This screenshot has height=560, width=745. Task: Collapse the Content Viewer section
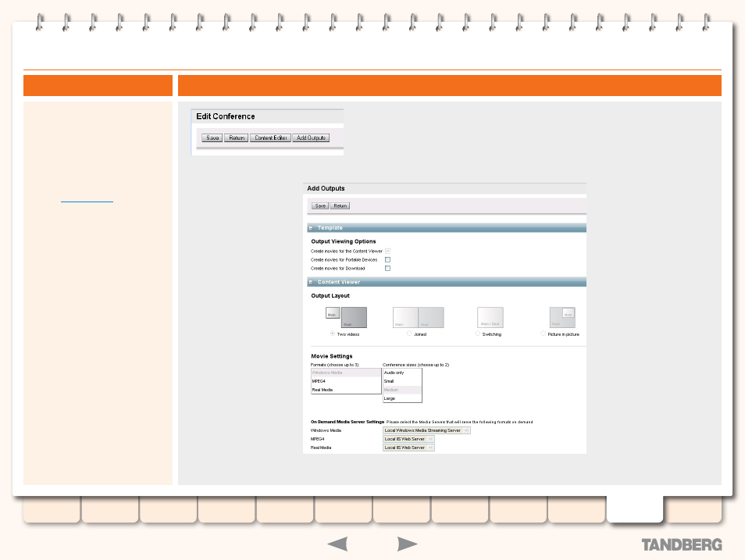[x=311, y=283]
